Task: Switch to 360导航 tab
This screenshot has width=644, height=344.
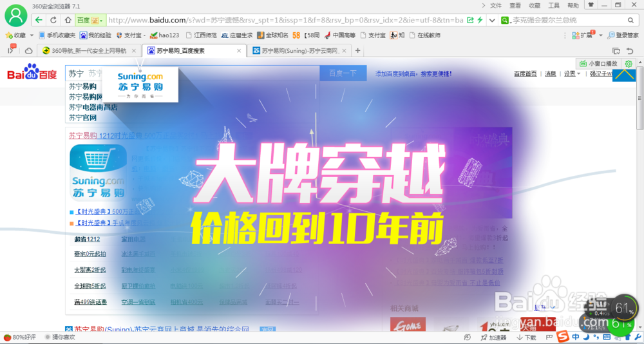Action: pyautogui.click(x=89, y=51)
